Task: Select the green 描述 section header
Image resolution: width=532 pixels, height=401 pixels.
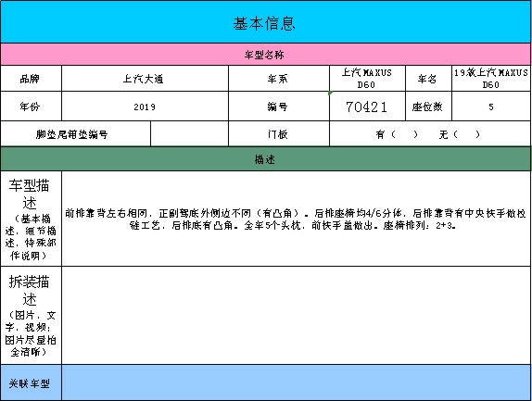Action: pyautogui.click(x=266, y=158)
